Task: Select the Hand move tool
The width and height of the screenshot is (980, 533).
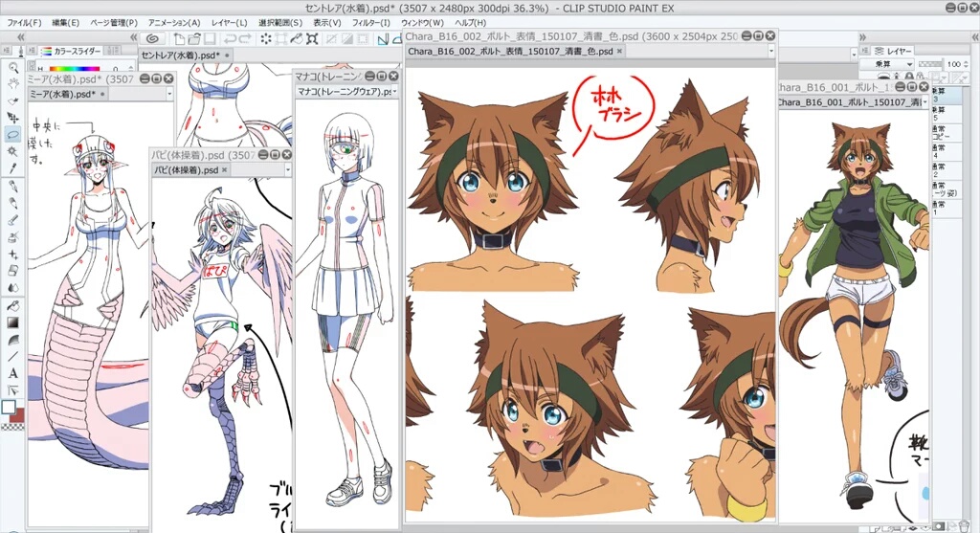Action: click(12, 84)
